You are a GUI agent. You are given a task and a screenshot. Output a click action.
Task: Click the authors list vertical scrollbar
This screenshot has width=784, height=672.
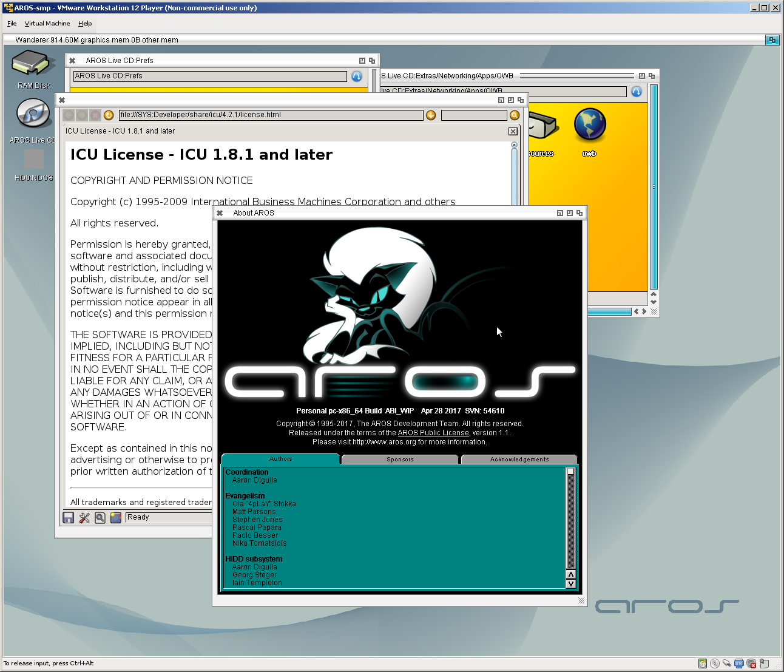pos(570,518)
